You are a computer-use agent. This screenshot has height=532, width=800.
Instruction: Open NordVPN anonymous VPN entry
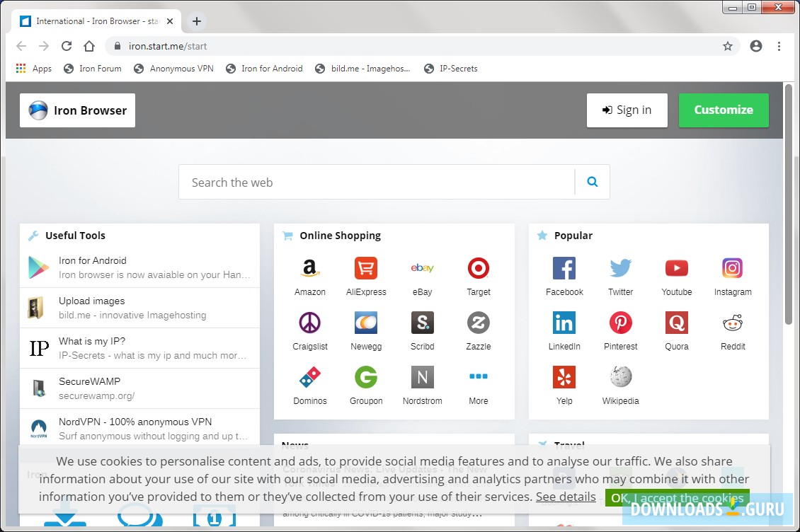[x=139, y=428]
